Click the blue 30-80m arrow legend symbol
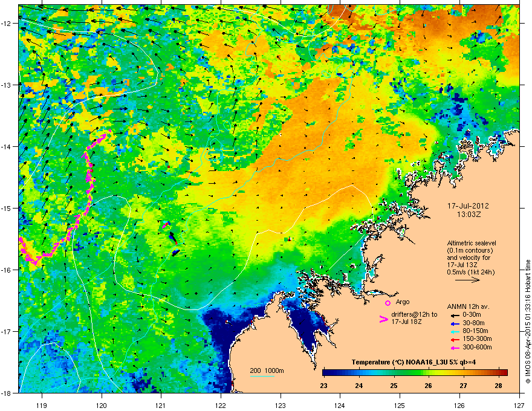Image resolution: width=532 pixels, height=411 pixels. click(x=455, y=323)
